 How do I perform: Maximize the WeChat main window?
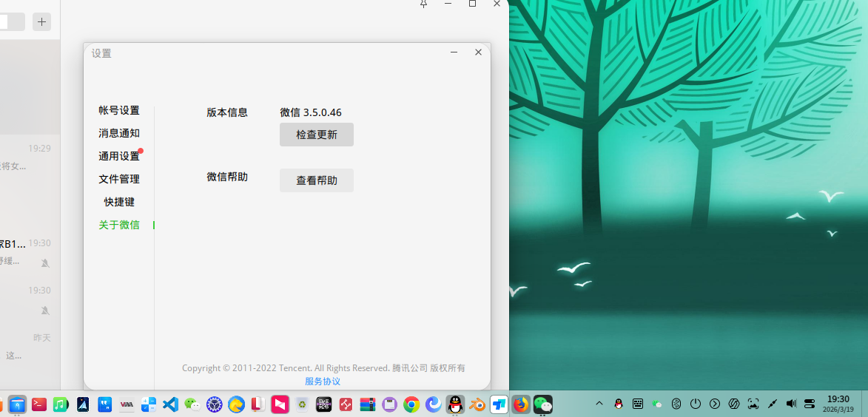click(x=472, y=3)
